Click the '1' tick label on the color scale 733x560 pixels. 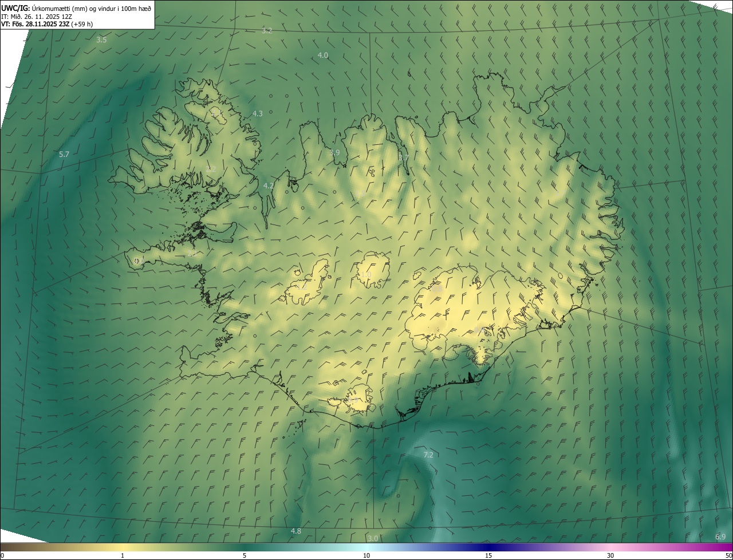[123, 555]
